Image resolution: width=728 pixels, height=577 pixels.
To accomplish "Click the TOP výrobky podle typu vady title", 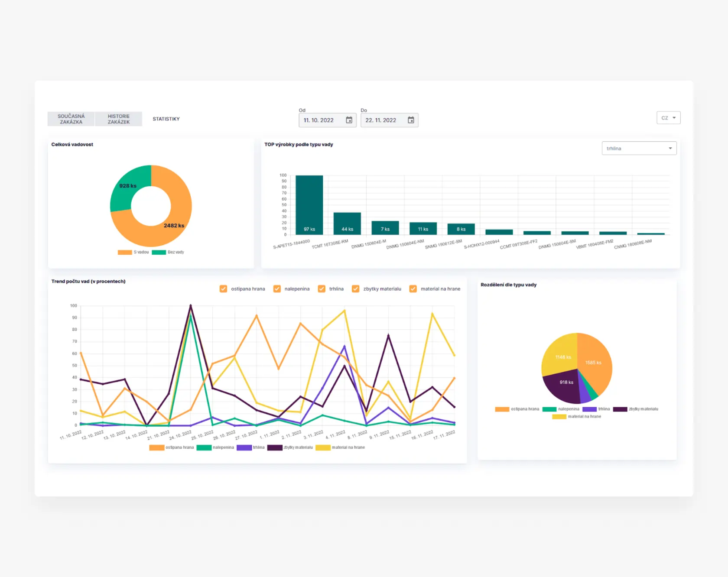I will pos(299,145).
